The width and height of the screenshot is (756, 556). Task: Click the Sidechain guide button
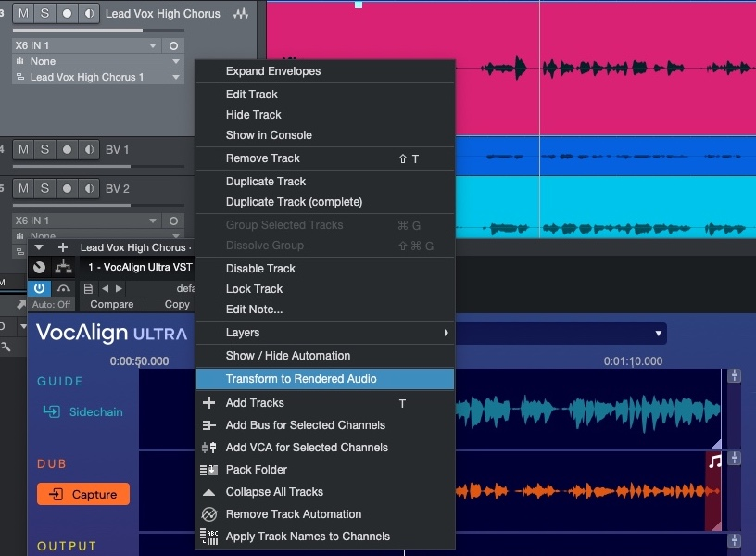click(82, 411)
